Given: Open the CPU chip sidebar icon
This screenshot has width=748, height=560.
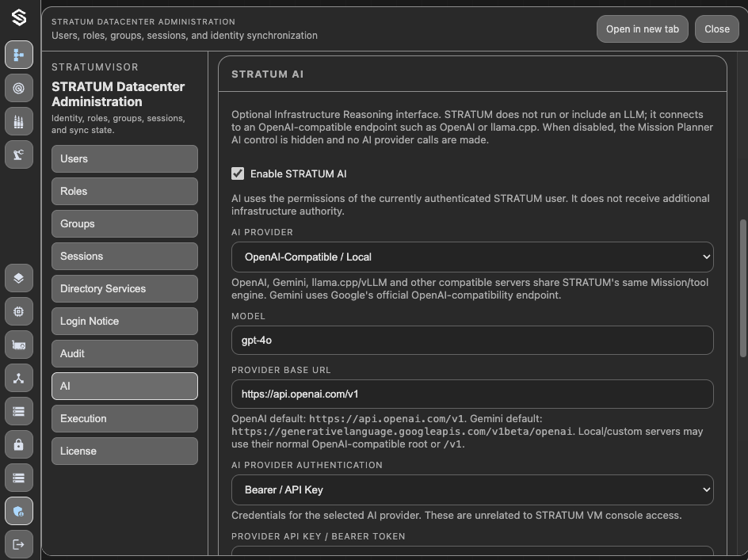Looking at the screenshot, I should click(19, 311).
